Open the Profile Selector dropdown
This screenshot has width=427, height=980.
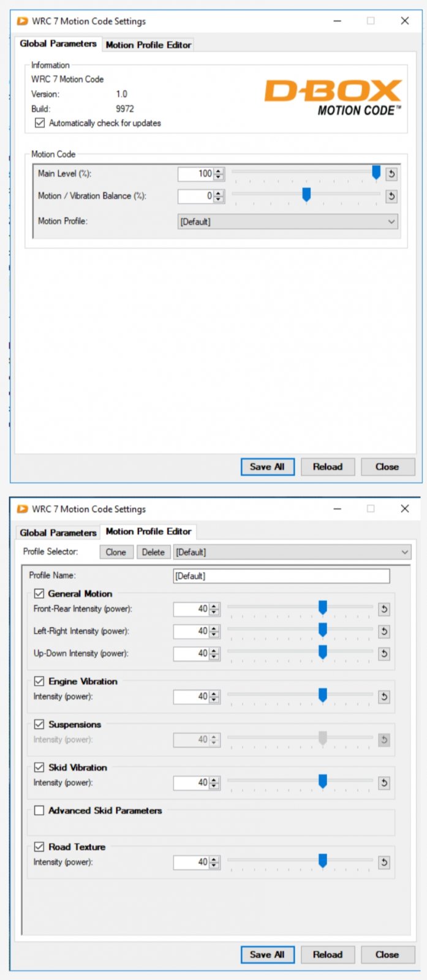pos(292,552)
